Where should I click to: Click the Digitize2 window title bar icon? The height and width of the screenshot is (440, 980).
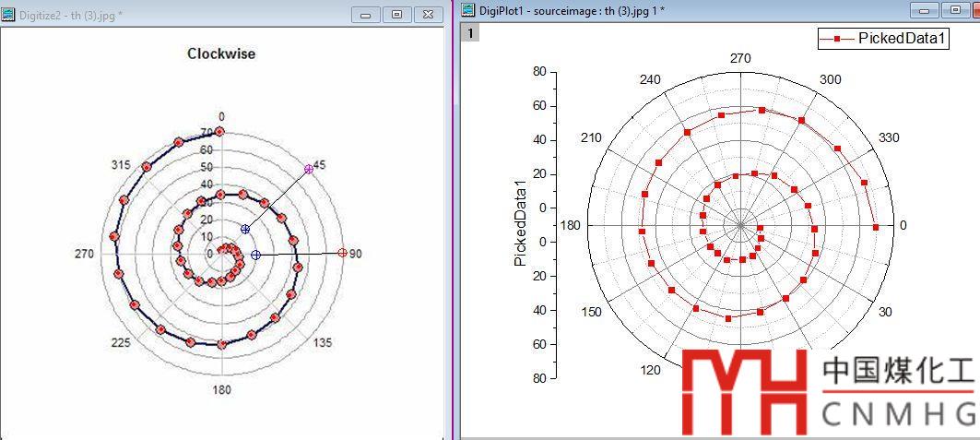(x=8, y=14)
